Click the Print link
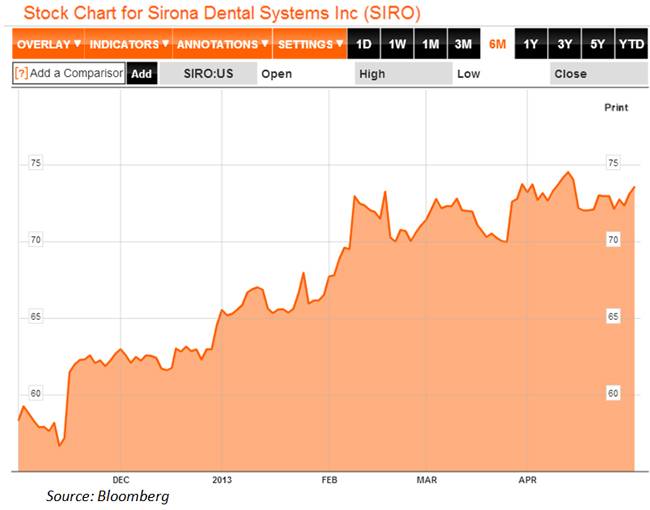 pyautogui.click(x=616, y=106)
